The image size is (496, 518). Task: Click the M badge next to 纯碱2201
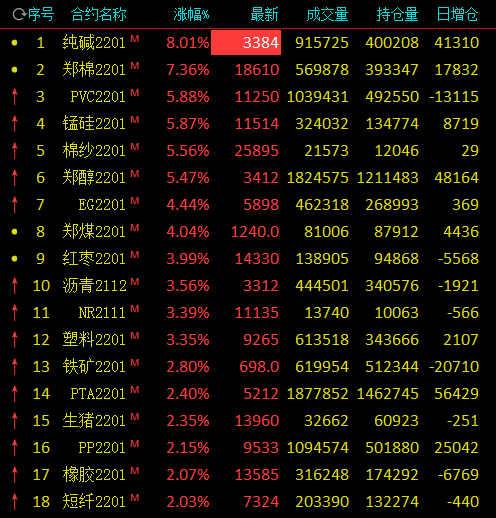pos(135,39)
